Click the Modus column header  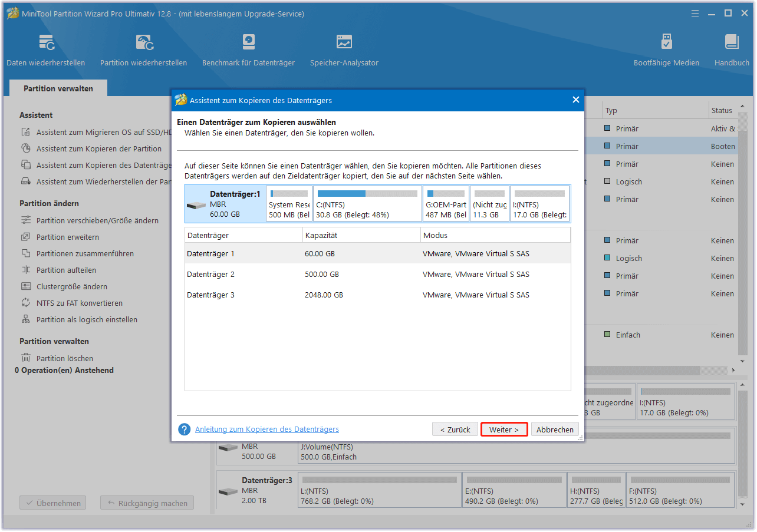point(495,235)
